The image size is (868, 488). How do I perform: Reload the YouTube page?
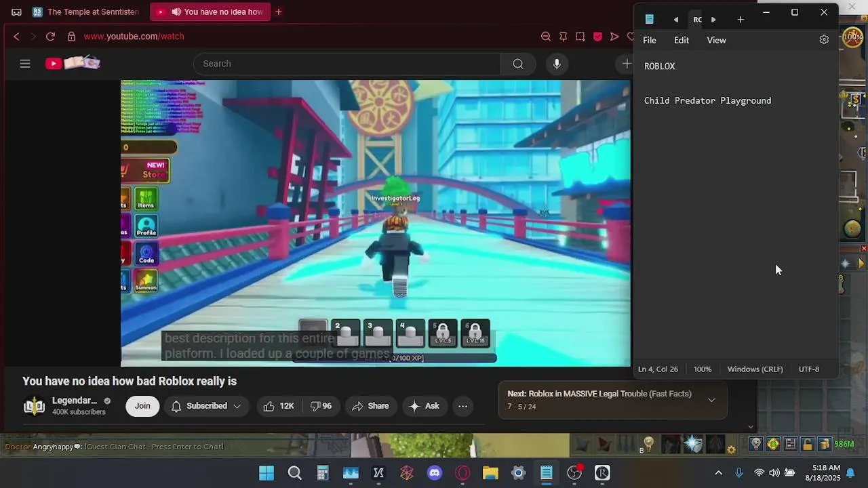[x=50, y=37]
